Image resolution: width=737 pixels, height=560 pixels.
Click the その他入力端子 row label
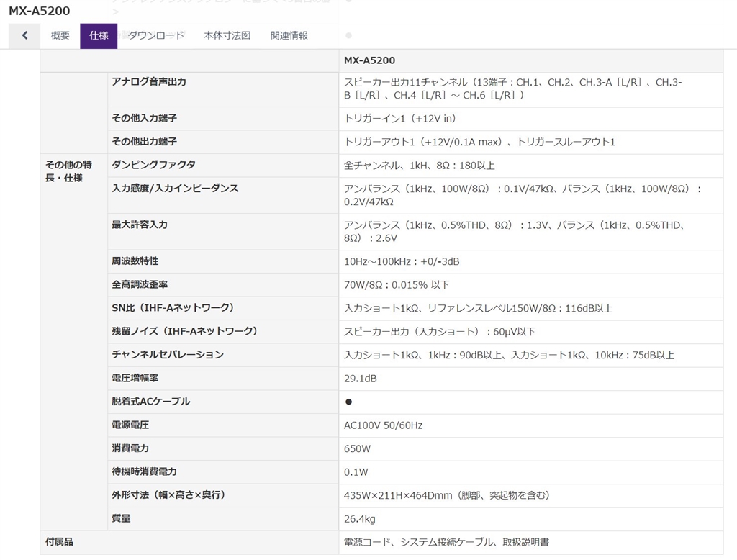coord(144,118)
